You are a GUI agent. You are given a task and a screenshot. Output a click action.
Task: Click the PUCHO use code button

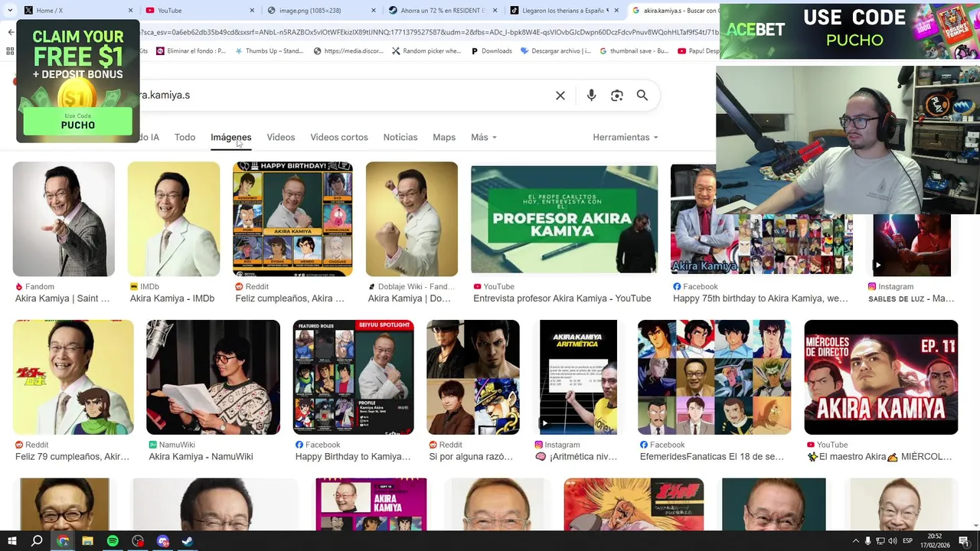pyautogui.click(x=77, y=121)
